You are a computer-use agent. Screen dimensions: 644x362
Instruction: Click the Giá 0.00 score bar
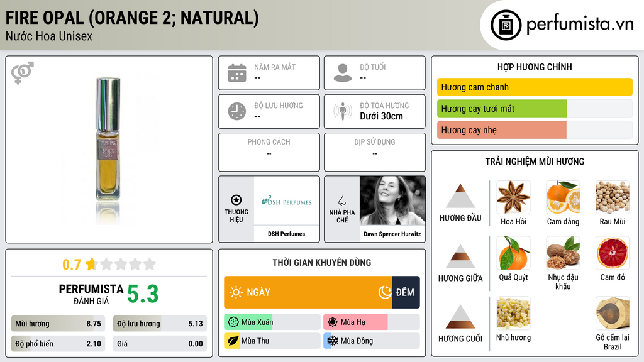click(x=160, y=344)
